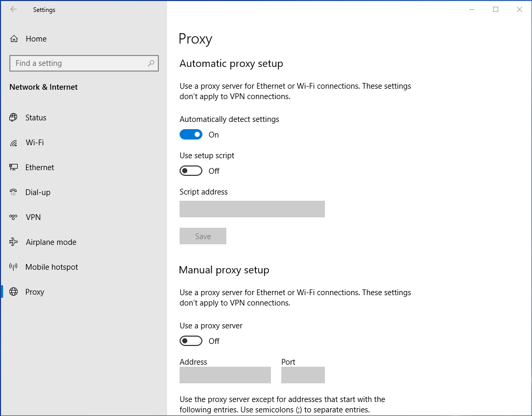This screenshot has height=416, width=532.
Task: Click the Wi-Fi signal icon
Action: [x=13, y=143]
